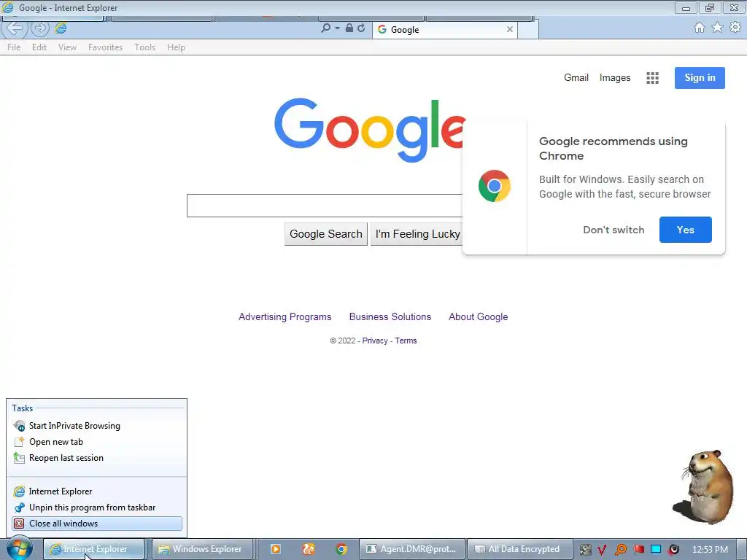Open the Help menu
Viewport: 747px width, 560px height.
(x=176, y=47)
